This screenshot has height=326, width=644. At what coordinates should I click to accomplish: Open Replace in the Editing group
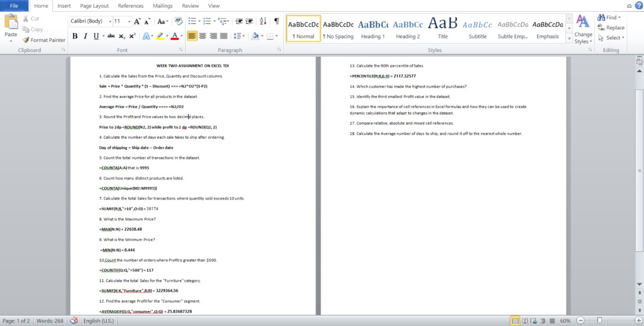[x=611, y=27]
